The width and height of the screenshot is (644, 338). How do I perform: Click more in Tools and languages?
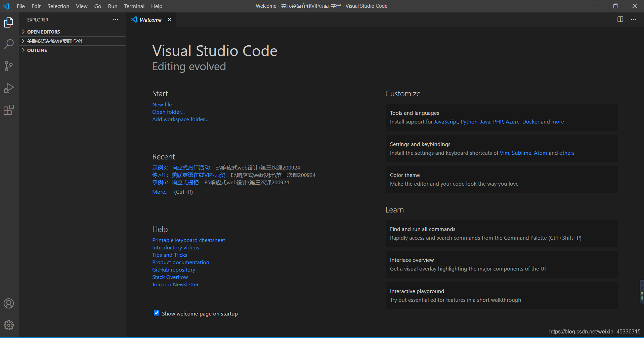tap(557, 122)
